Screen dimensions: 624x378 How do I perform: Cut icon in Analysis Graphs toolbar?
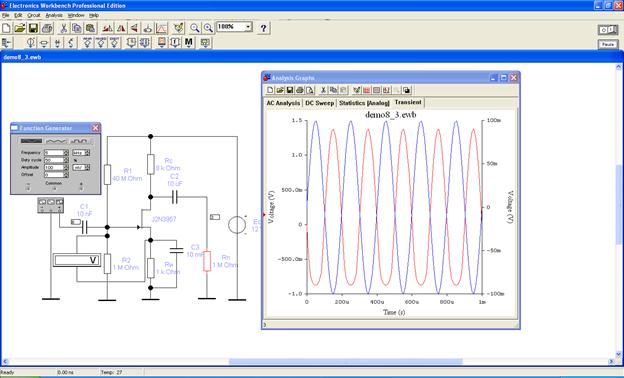point(324,90)
